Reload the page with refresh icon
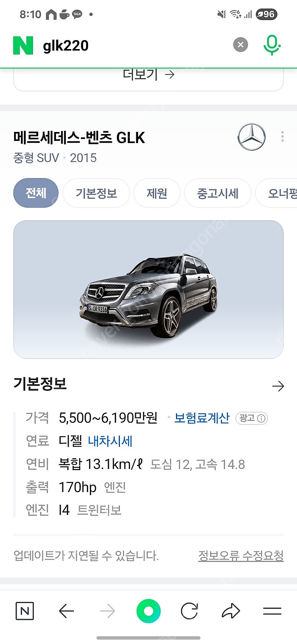 click(189, 611)
